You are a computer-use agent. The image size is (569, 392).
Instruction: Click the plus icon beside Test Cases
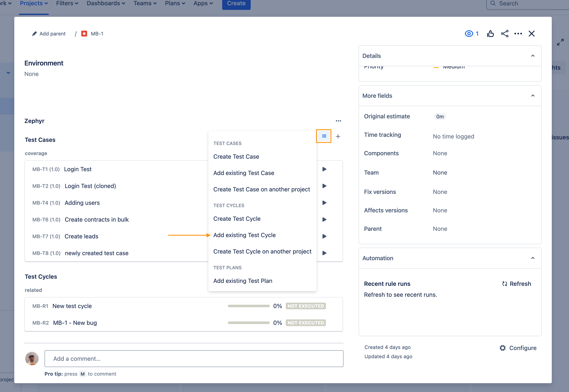click(x=338, y=136)
